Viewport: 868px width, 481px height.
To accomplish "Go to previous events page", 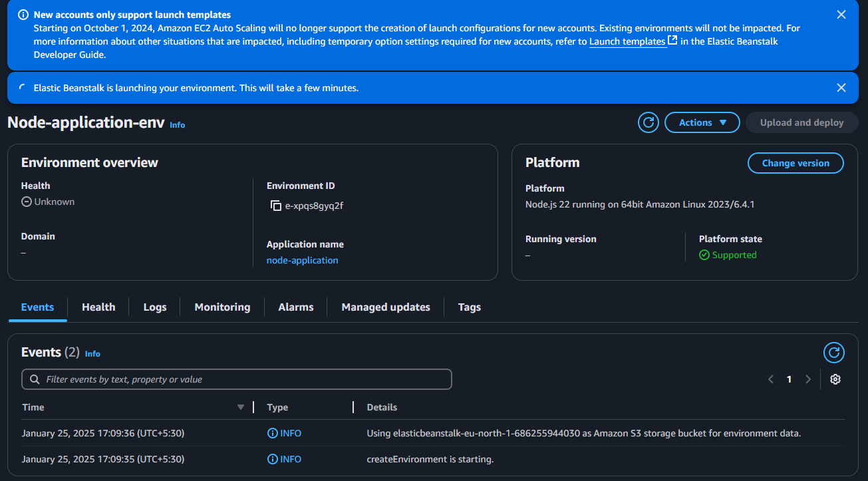I will 771,379.
